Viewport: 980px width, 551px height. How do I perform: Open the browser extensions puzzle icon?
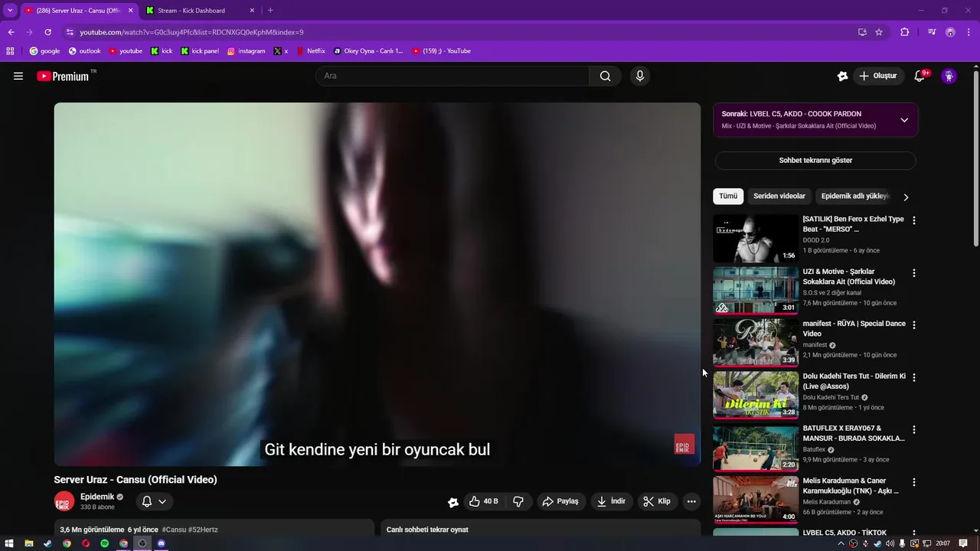[905, 32]
